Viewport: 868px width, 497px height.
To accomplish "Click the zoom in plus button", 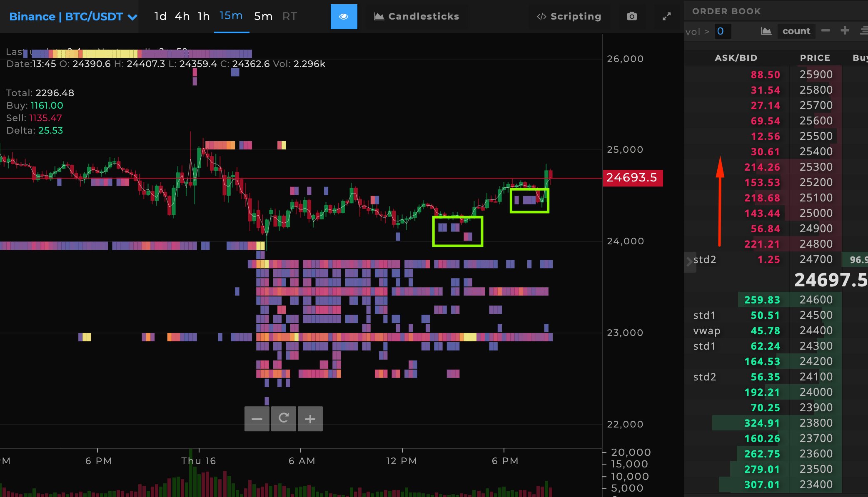I will point(311,418).
